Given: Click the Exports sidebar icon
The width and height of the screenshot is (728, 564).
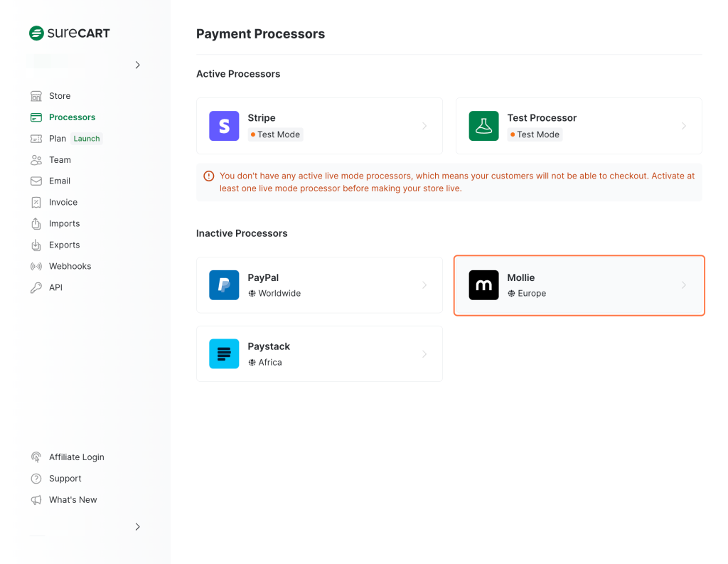Looking at the screenshot, I should click(x=36, y=245).
